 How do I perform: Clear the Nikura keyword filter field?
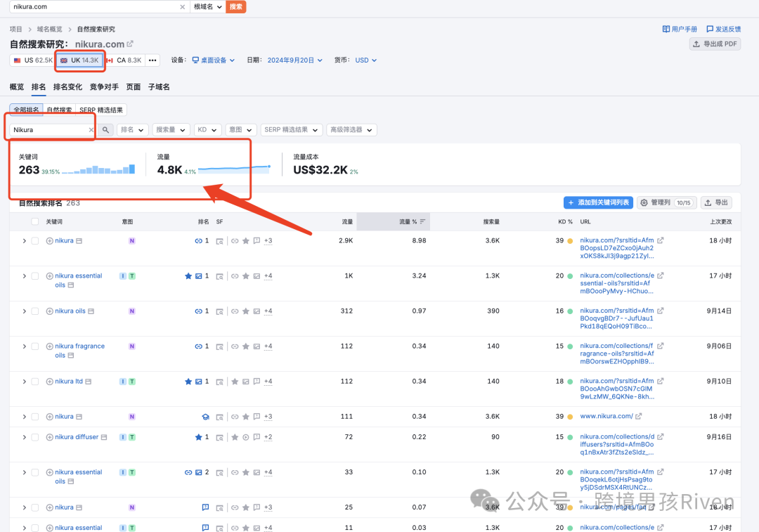point(91,130)
